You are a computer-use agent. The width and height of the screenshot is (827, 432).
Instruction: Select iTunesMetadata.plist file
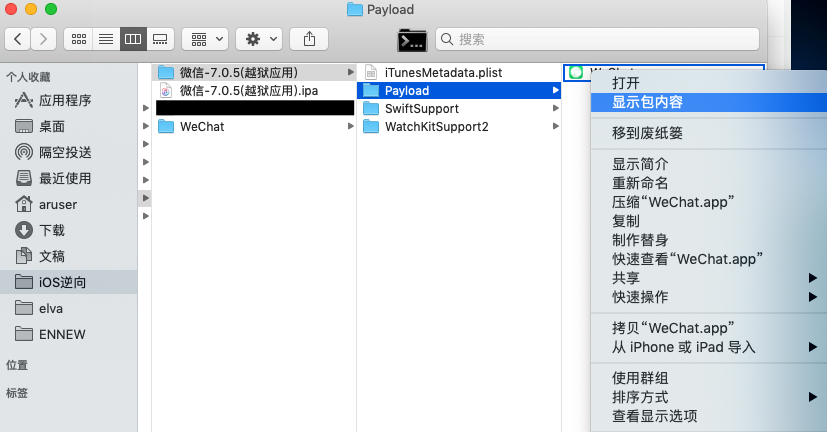click(459, 72)
